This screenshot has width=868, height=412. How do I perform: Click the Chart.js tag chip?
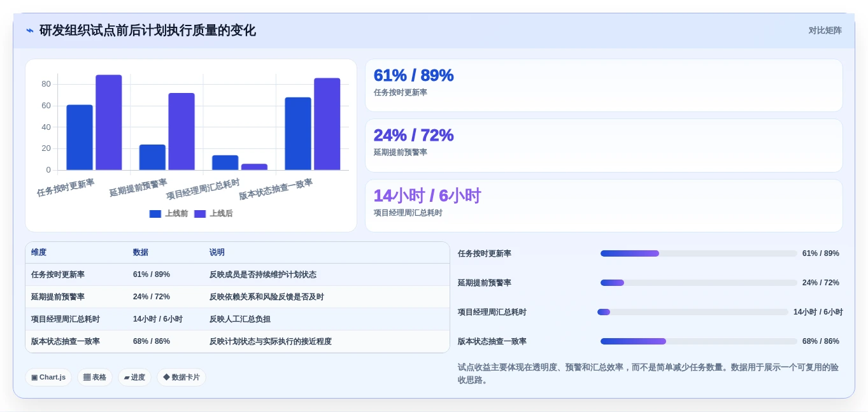point(48,377)
